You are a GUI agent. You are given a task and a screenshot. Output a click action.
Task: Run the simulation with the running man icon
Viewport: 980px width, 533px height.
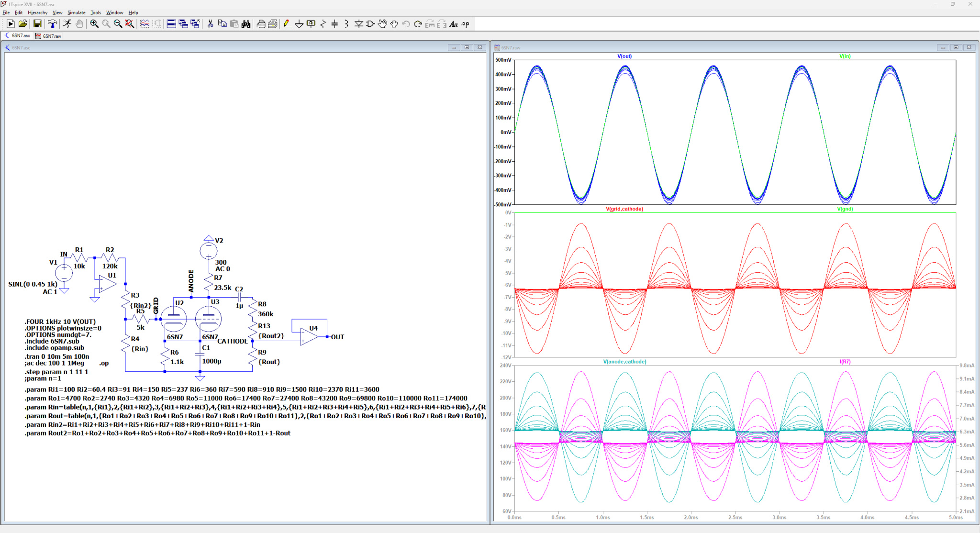pyautogui.click(x=67, y=24)
